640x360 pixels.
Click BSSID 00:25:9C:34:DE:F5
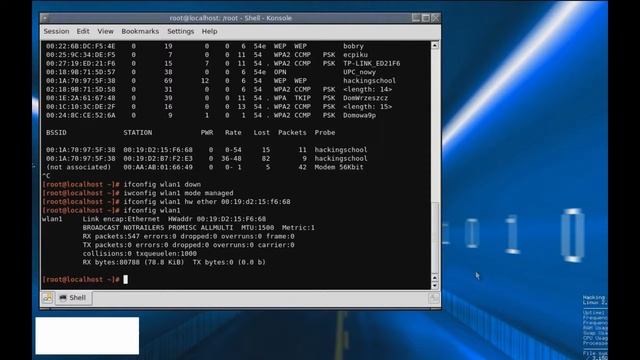80,55
